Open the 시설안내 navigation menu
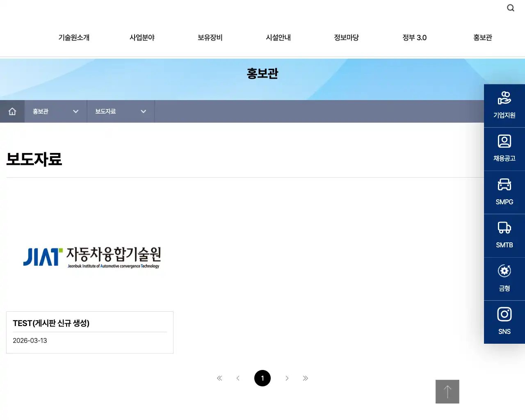This screenshot has width=525, height=420. (278, 37)
